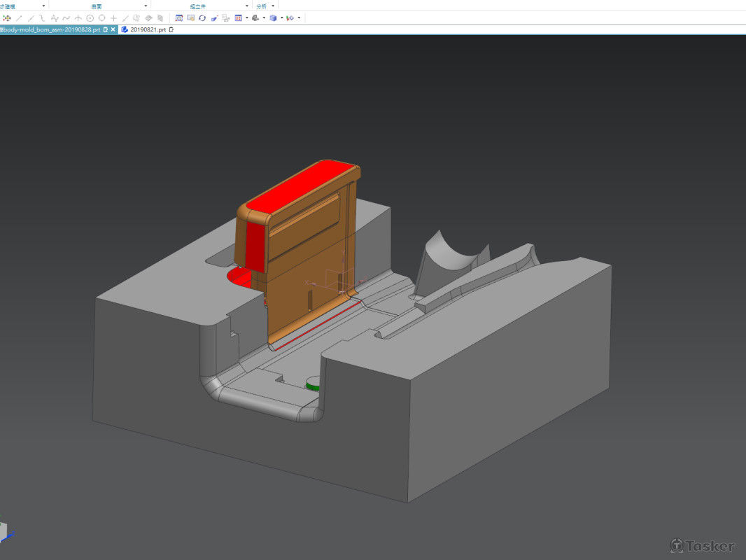Open the dropdown arrow beside the blue cube
Screen dimensions: 746x560
pos(281,18)
